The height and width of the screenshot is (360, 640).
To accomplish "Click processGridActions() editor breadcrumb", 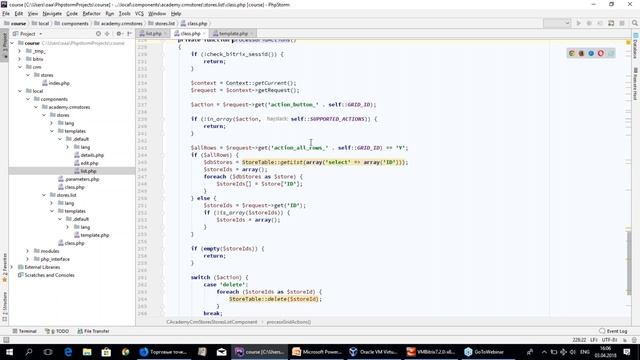I will coord(289,322).
